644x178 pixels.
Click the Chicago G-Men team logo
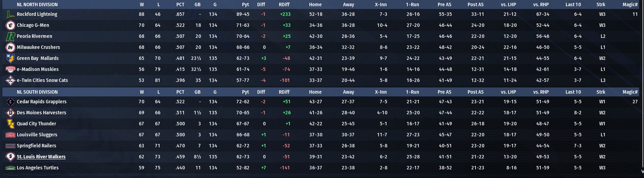point(10,25)
